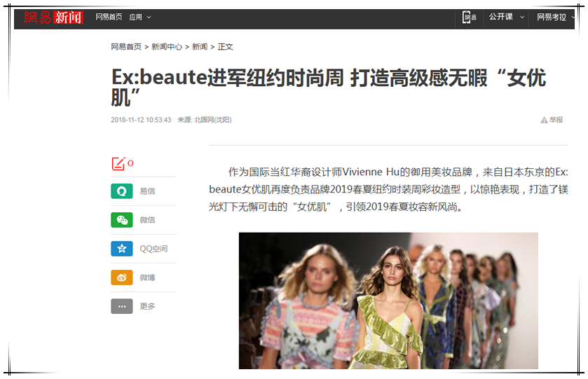Screen dimensions: 588x379
Task: Share via the green 易信 icon
Action: pos(121,191)
